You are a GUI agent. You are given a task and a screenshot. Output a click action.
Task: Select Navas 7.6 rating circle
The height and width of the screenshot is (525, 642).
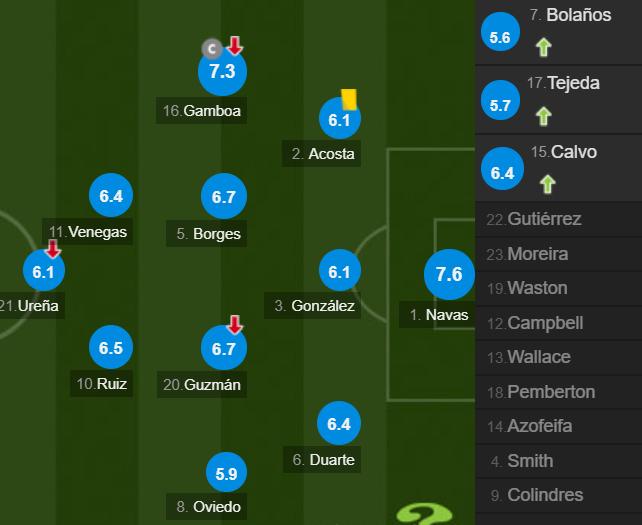coord(449,274)
